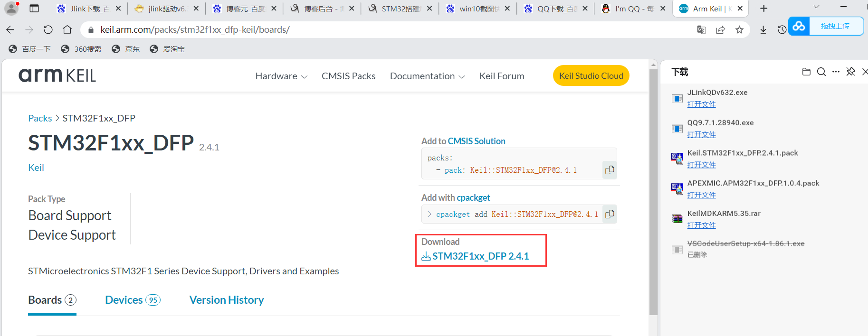Screen dimensions: 868x336
Task: Search downloads with the magnifier icon
Action: (x=821, y=72)
